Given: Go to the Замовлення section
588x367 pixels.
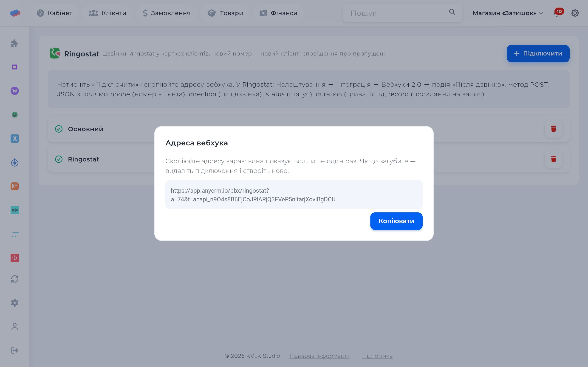Looking at the screenshot, I should (167, 13).
